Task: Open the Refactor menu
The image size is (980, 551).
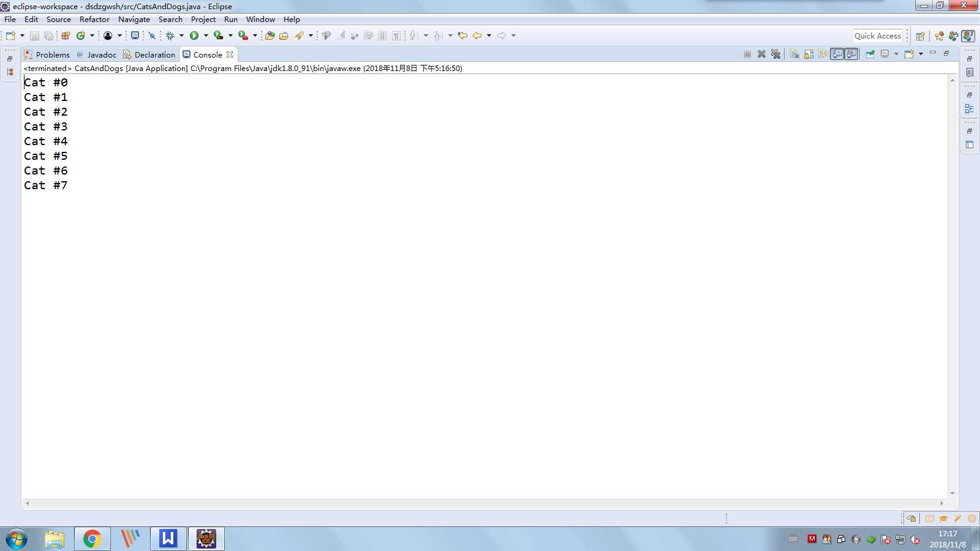Action: pos(94,20)
